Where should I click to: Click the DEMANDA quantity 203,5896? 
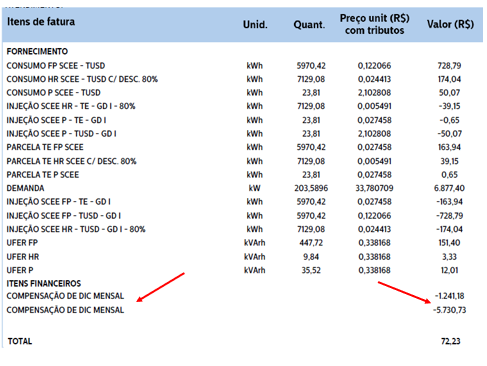click(311, 188)
